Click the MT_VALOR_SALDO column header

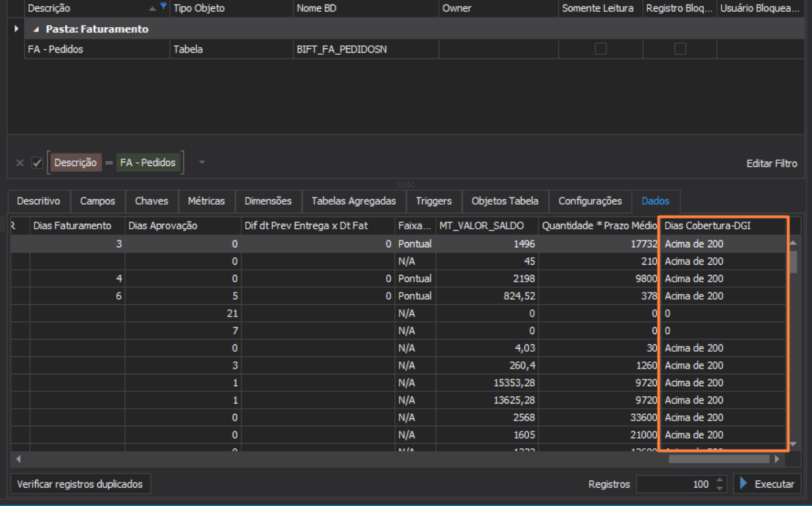point(486,226)
